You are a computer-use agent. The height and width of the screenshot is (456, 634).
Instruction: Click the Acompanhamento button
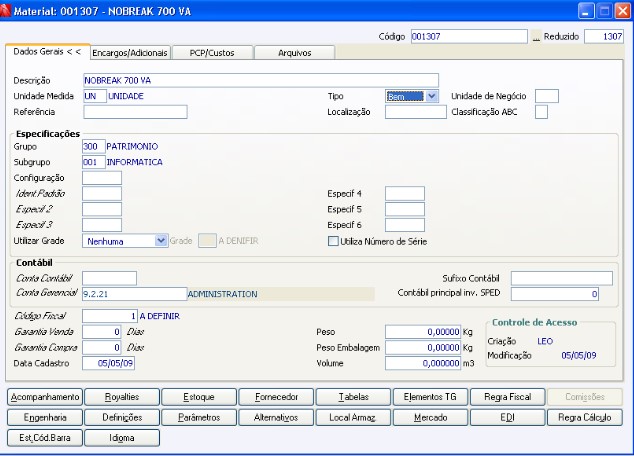(x=45, y=397)
